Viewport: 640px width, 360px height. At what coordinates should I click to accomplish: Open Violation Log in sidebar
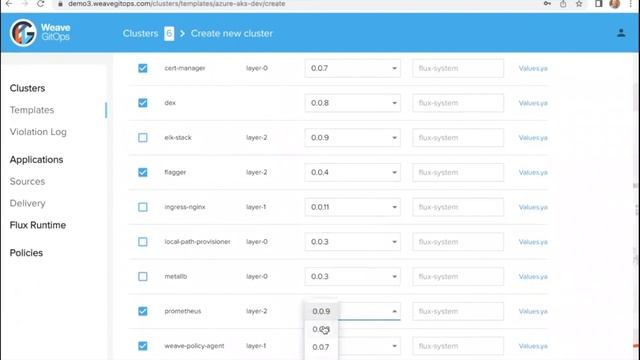38,132
